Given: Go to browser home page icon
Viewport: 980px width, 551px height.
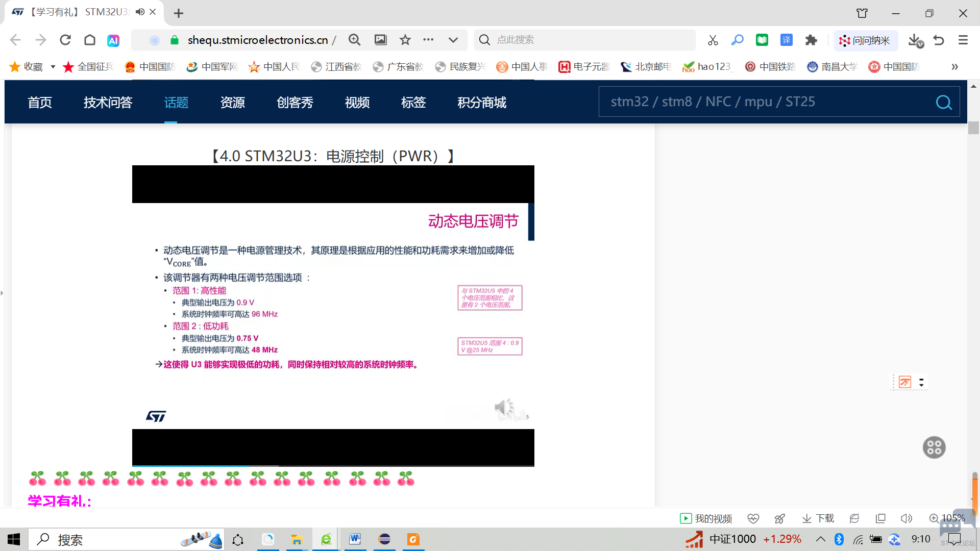Looking at the screenshot, I should [x=90, y=40].
